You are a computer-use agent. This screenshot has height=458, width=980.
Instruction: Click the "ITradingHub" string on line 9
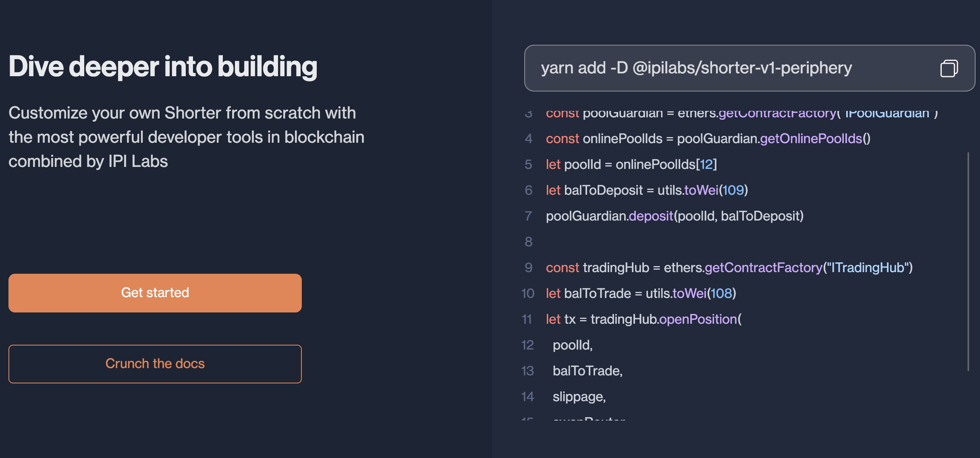[868, 268]
